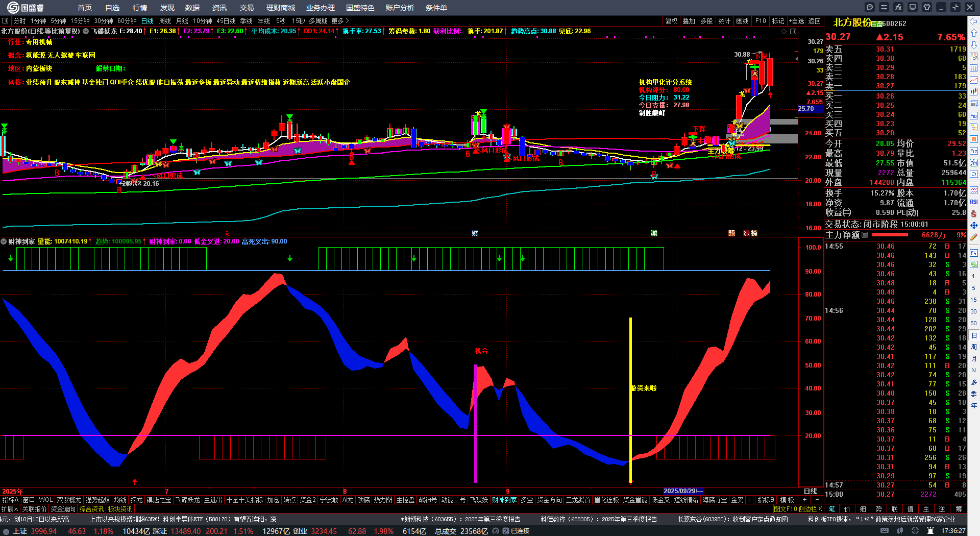Screen dimensions: 980x536
Task: Toggle the diamond marker at chart top right
Action: 784,31
